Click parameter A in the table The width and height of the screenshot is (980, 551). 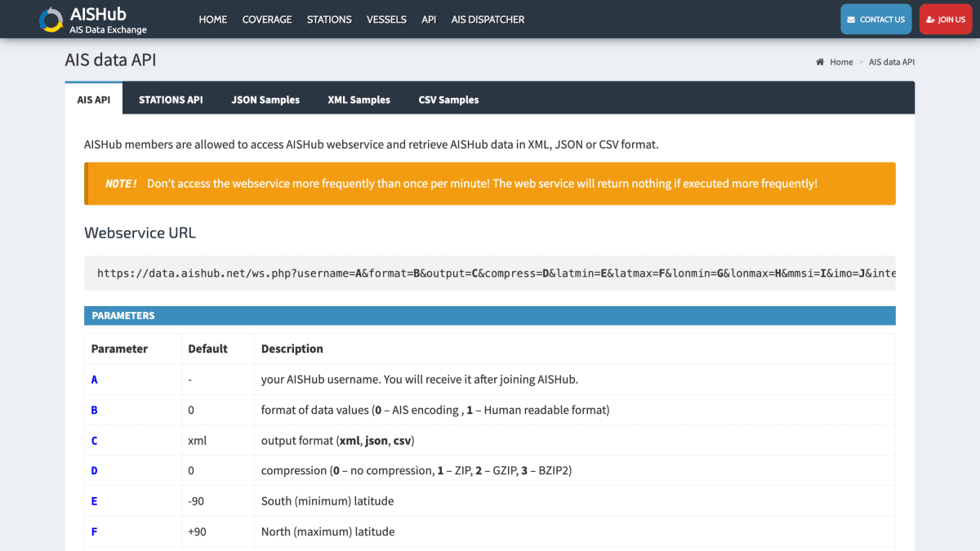[x=95, y=380]
